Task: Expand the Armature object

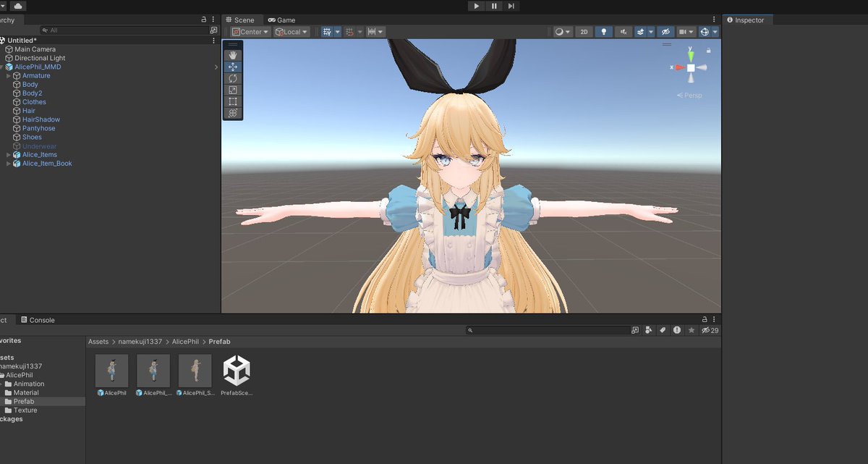Action: (x=9, y=76)
